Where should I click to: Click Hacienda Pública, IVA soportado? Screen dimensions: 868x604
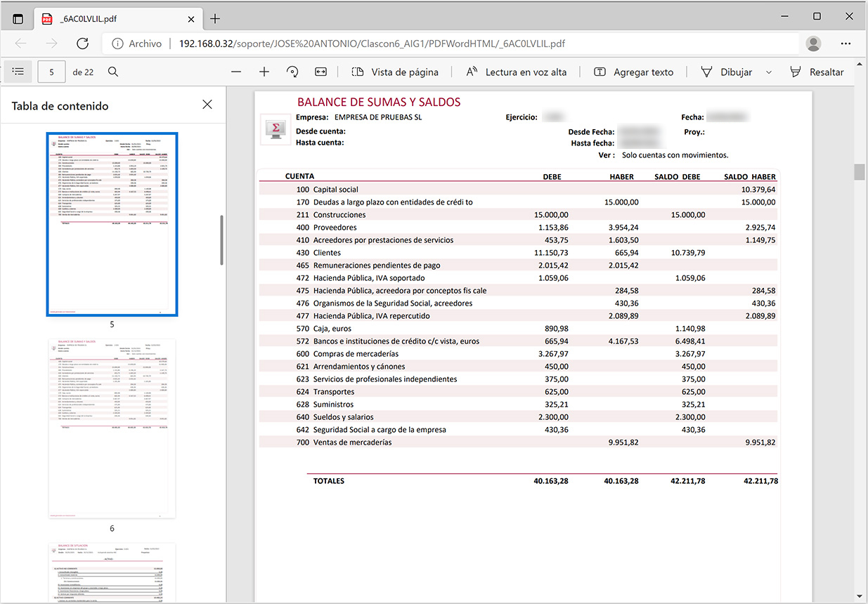point(369,278)
